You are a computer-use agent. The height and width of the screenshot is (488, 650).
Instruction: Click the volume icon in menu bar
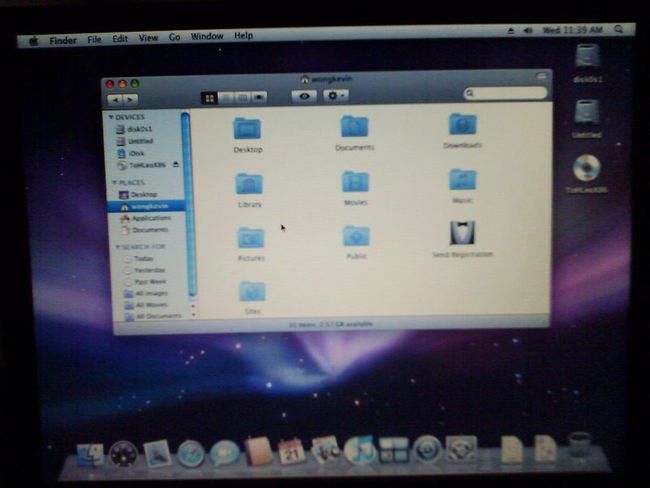click(528, 31)
